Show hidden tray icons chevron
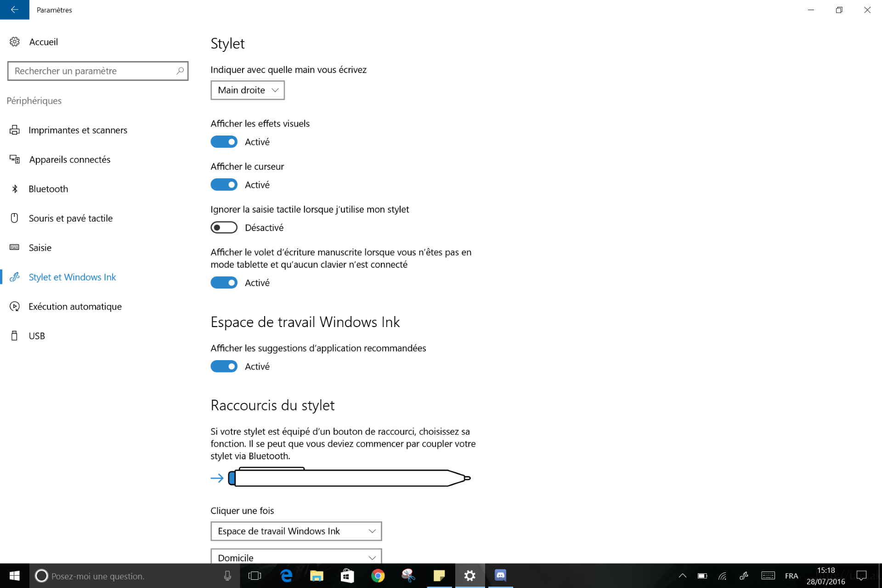Viewport: 882px width, 588px height. tap(683, 576)
